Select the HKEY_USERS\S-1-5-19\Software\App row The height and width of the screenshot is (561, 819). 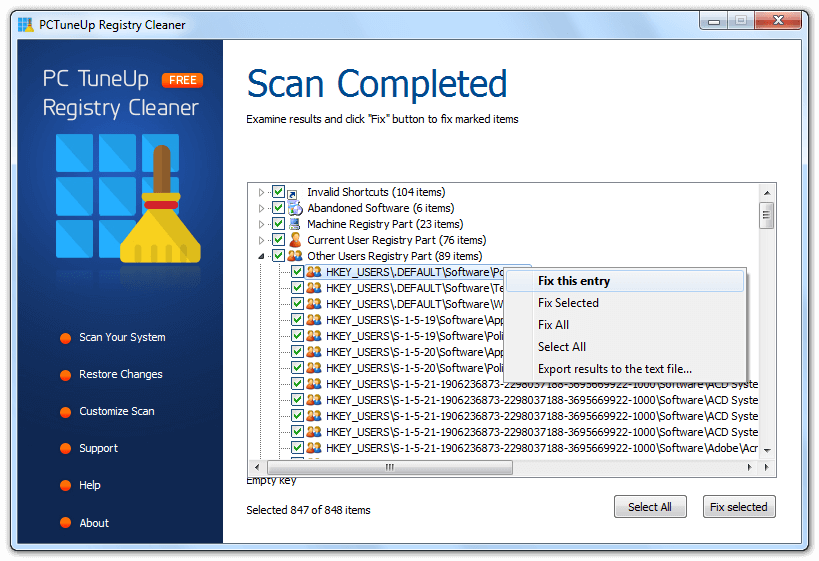tap(414, 320)
